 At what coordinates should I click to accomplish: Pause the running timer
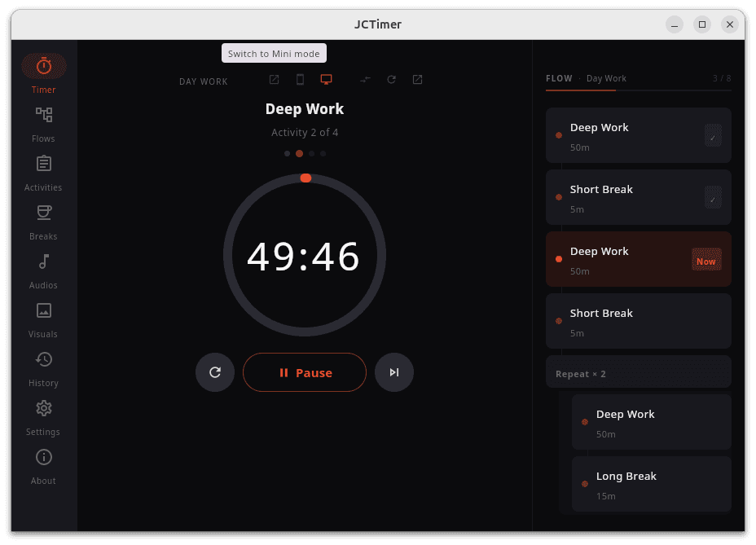point(305,372)
